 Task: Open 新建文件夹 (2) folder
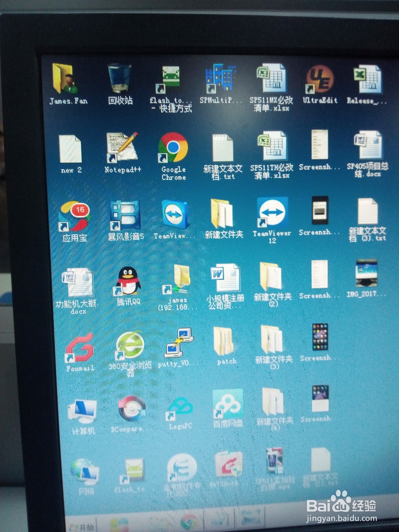tap(272, 284)
